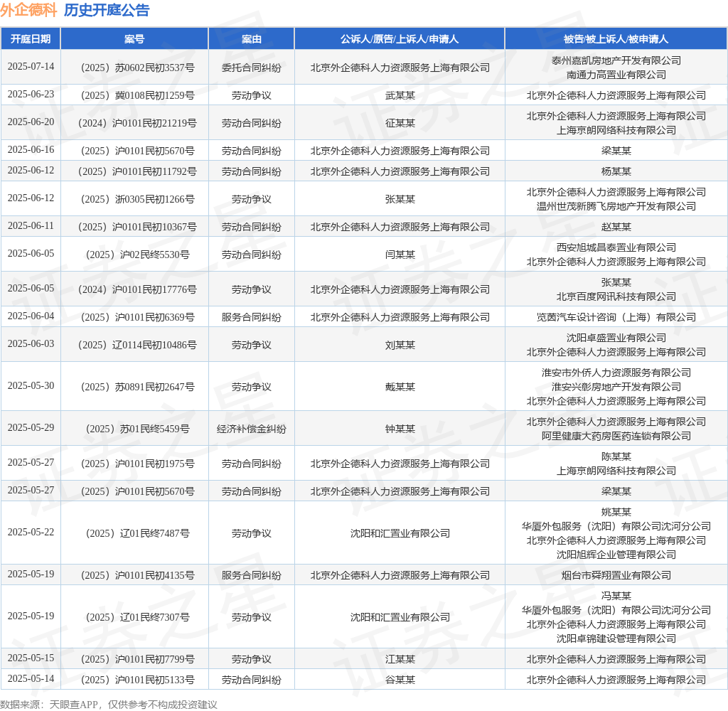Select defendant 冯某某
Screen dimensions: 728x711
click(616, 595)
